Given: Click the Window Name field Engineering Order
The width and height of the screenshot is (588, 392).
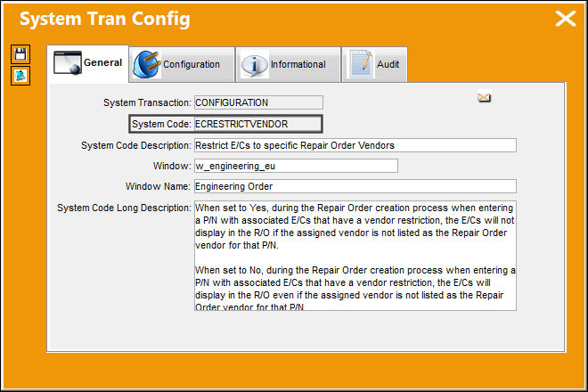Looking at the screenshot, I should [x=355, y=186].
